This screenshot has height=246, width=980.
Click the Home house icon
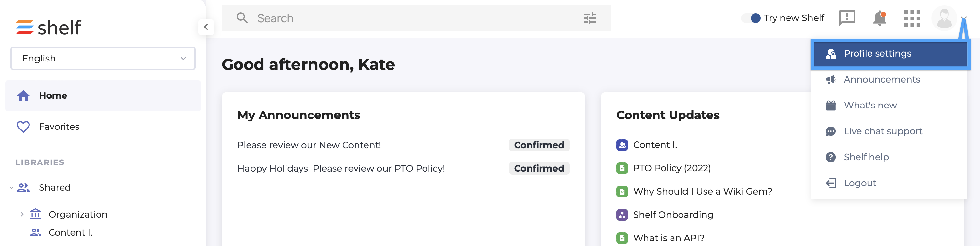(23, 95)
